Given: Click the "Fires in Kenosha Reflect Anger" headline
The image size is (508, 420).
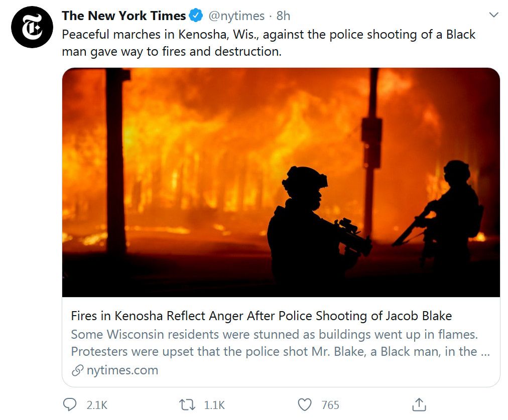Looking at the screenshot, I should pos(261,316).
